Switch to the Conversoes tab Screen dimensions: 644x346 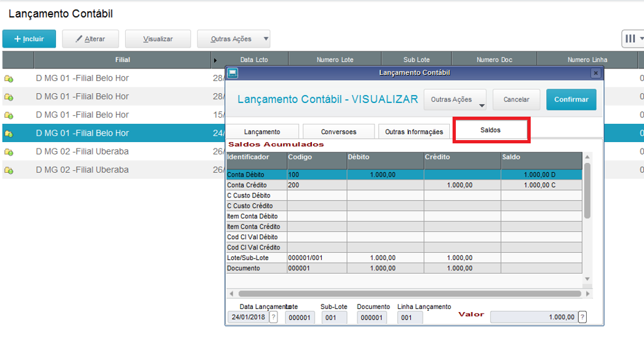[339, 132]
